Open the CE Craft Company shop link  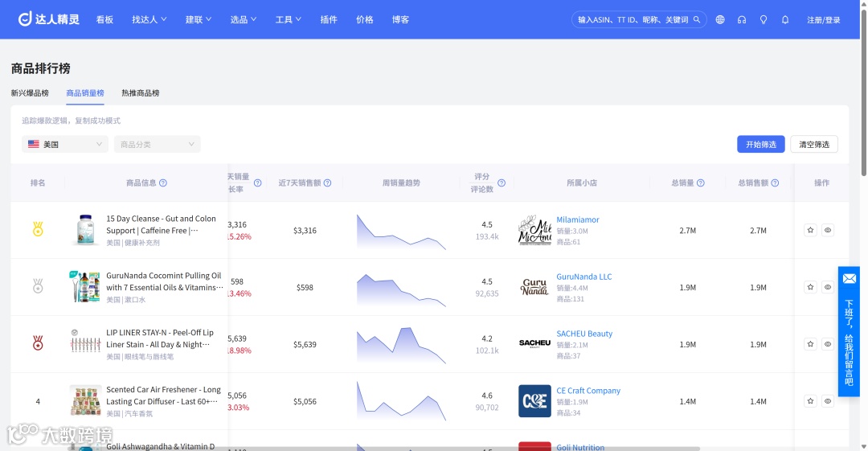588,391
